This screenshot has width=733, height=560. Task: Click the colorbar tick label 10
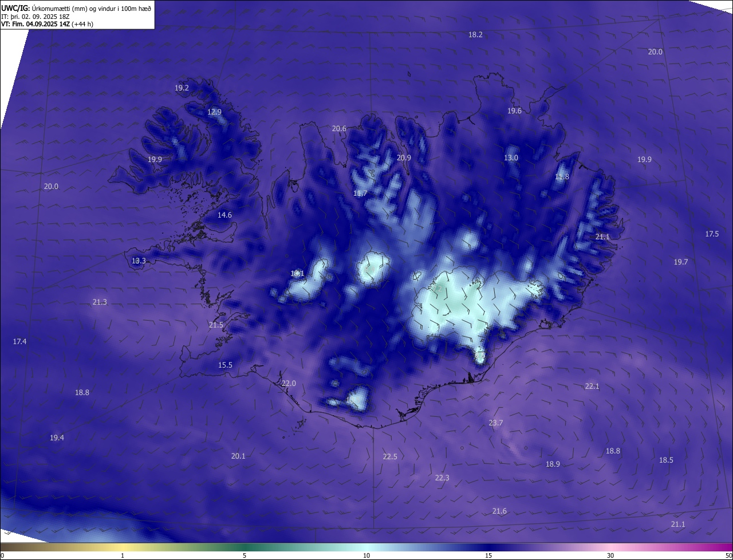pyautogui.click(x=366, y=555)
